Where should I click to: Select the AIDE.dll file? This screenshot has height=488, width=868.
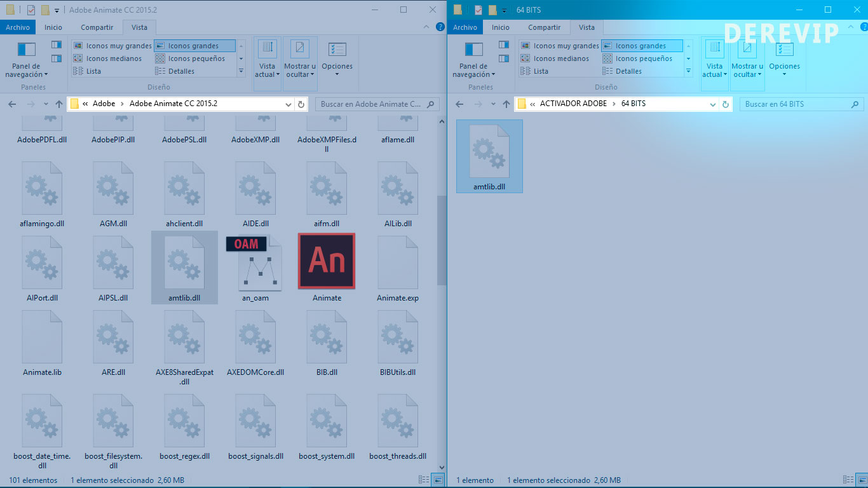click(x=255, y=194)
